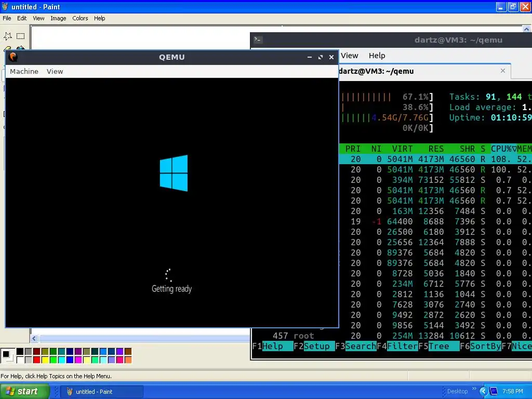
Task: Pick the black color swatch in the palette
Action: click(20, 352)
